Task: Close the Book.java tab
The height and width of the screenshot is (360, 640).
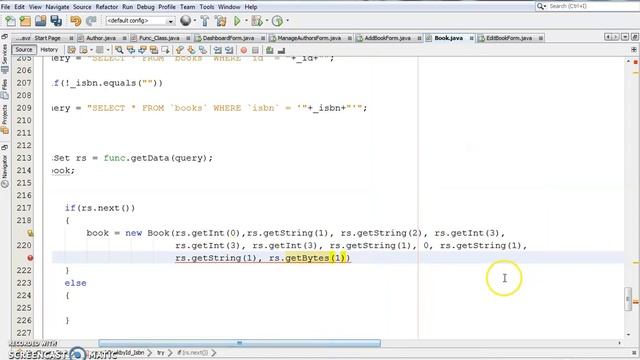Action: click(x=471, y=38)
